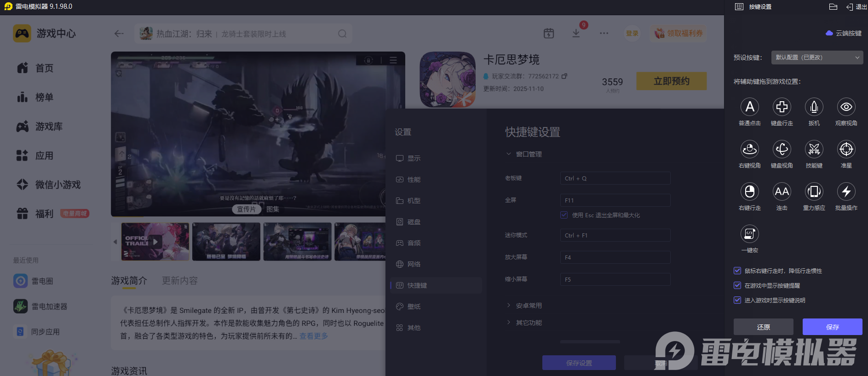The height and width of the screenshot is (376, 868).
Task: Pick the 重力感应 gravity sensor icon
Action: click(x=814, y=191)
